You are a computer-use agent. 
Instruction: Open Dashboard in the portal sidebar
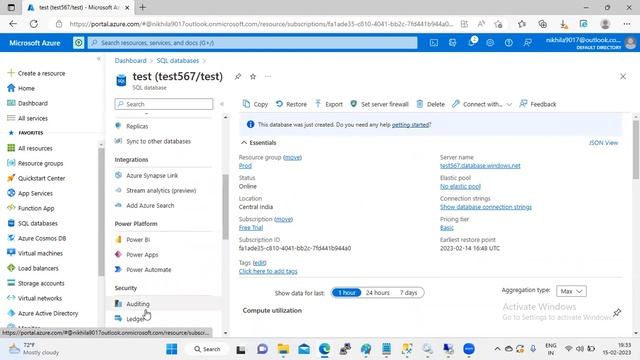click(28, 103)
